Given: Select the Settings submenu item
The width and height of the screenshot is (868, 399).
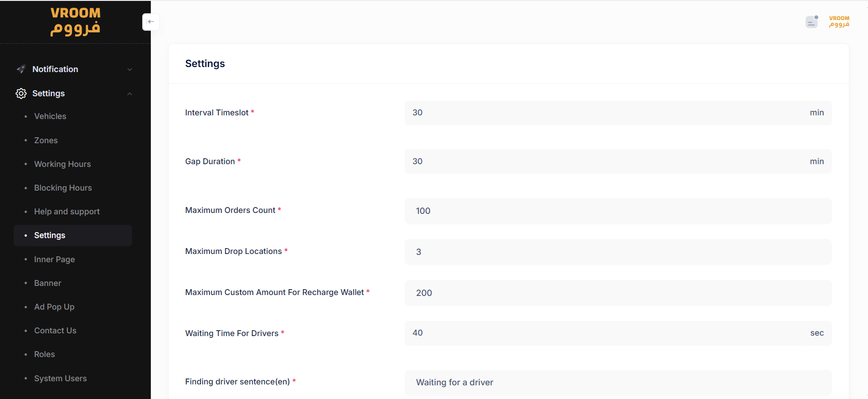Looking at the screenshot, I should click(73, 235).
